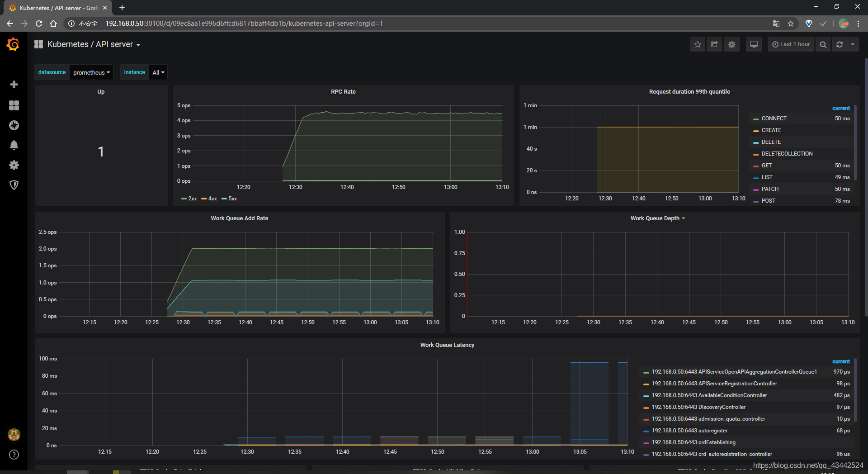The image size is (868, 474).
Task: Toggle the crdEstablishing latency series
Action: pyautogui.click(x=693, y=442)
